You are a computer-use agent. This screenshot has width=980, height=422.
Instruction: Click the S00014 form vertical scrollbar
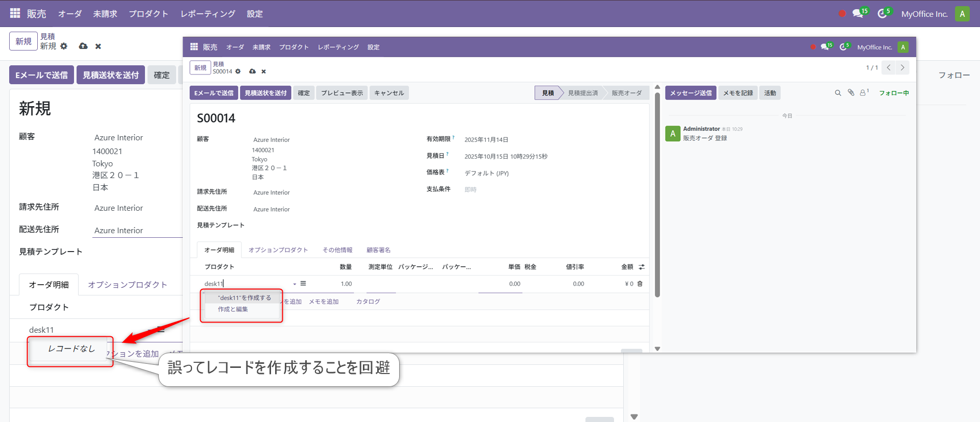click(x=657, y=194)
